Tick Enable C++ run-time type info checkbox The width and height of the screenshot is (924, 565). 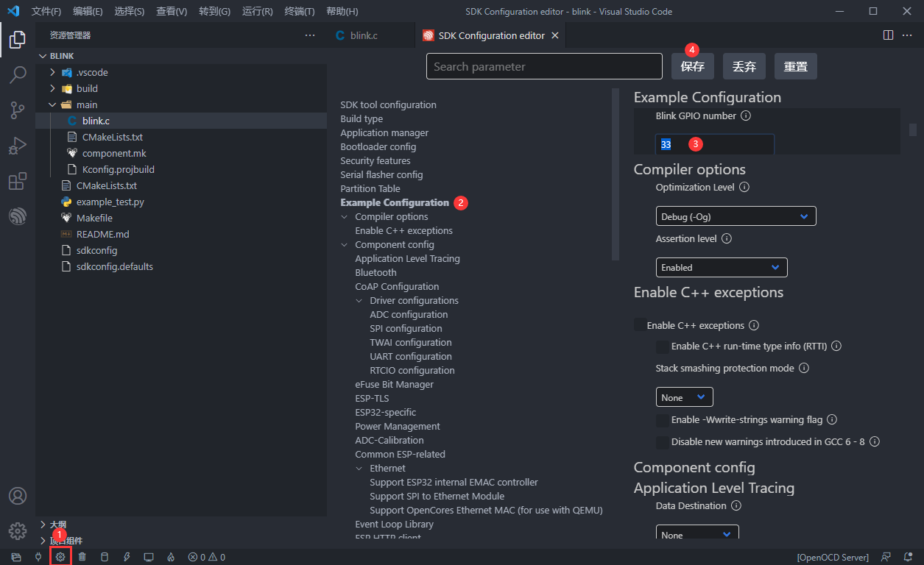(x=663, y=347)
